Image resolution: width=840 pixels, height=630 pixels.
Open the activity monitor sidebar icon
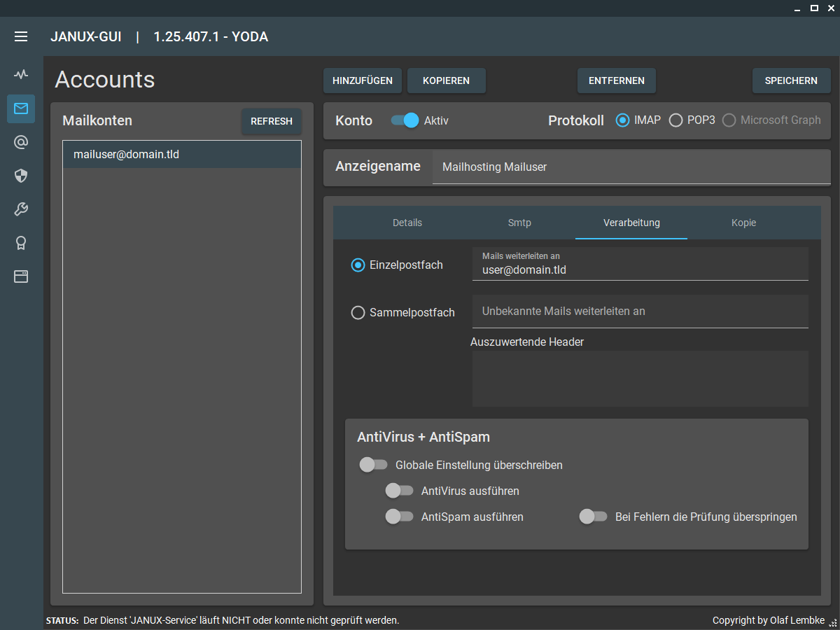(21, 74)
